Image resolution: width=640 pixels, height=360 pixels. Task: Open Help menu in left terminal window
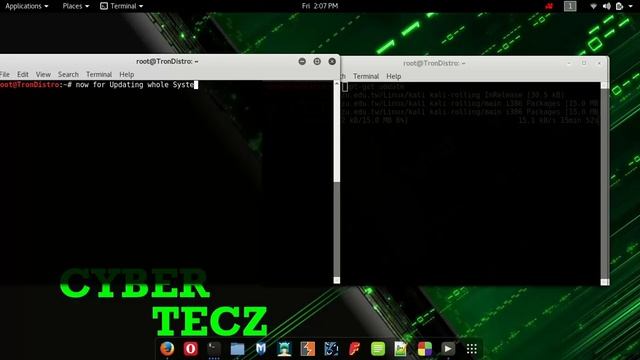click(127, 74)
